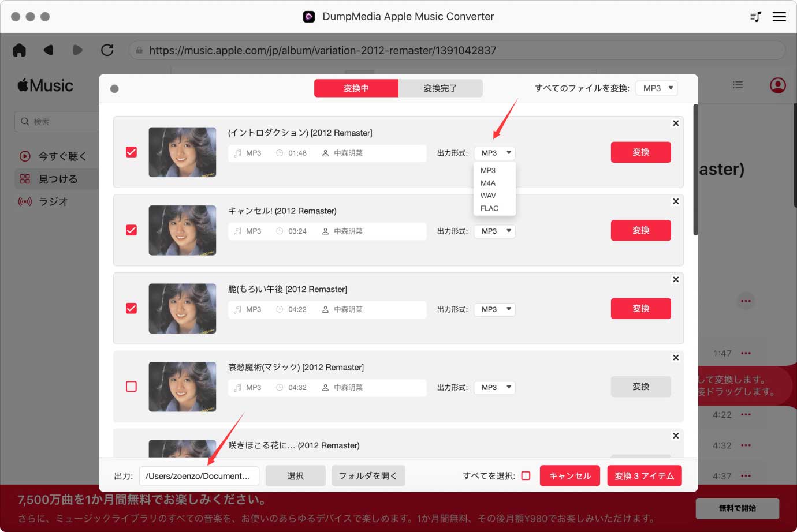The height and width of the screenshot is (532, 797).
Task: Click the キャンセル button
Action: [x=570, y=476]
